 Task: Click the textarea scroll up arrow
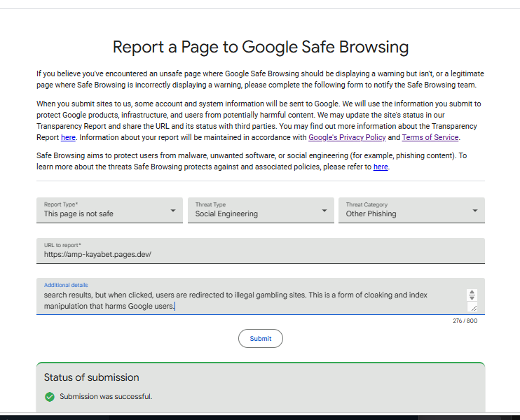tap(472, 292)
